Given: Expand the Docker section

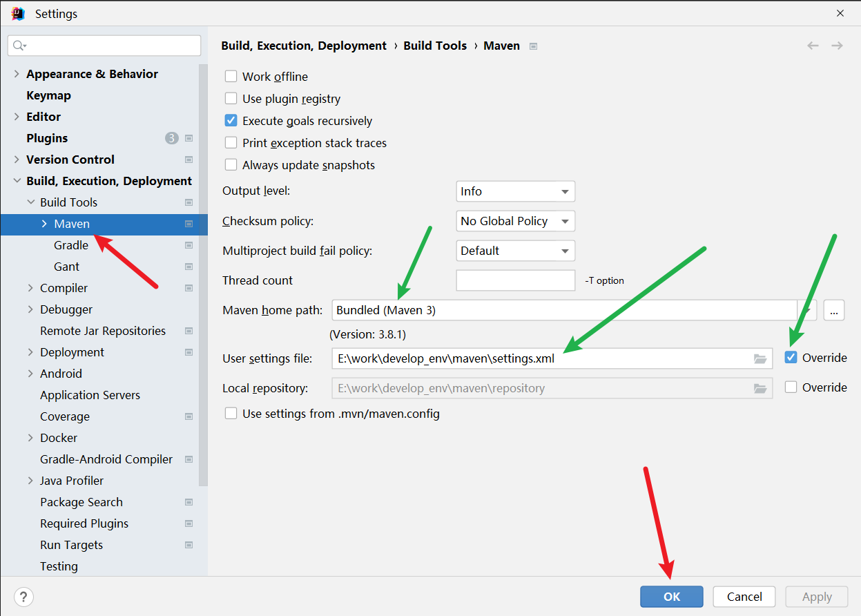Looking at the screenshot, I should click(30, 438).
